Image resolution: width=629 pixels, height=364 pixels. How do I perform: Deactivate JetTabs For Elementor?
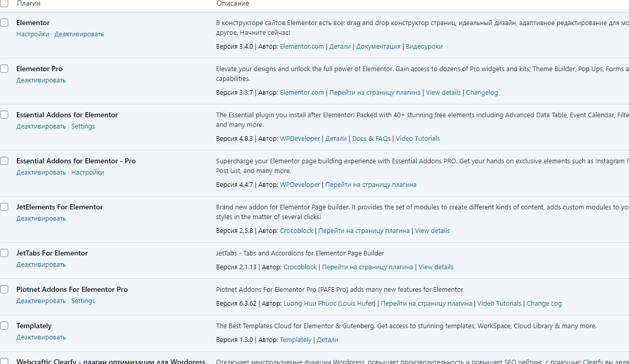pyautogui.click(x=41, y=265)
